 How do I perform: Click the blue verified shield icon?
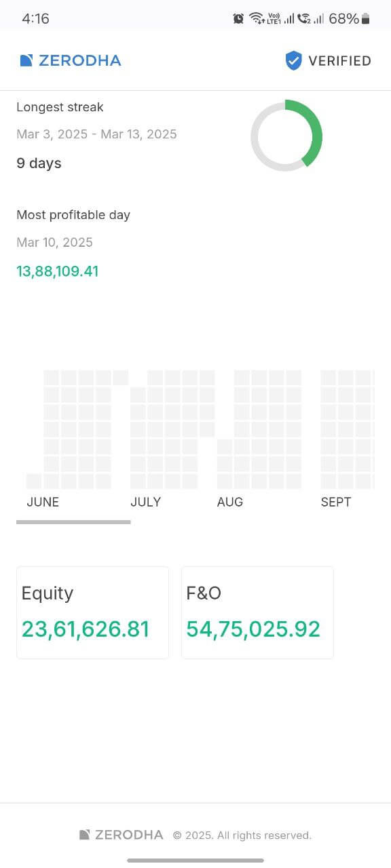click(293, 60)
